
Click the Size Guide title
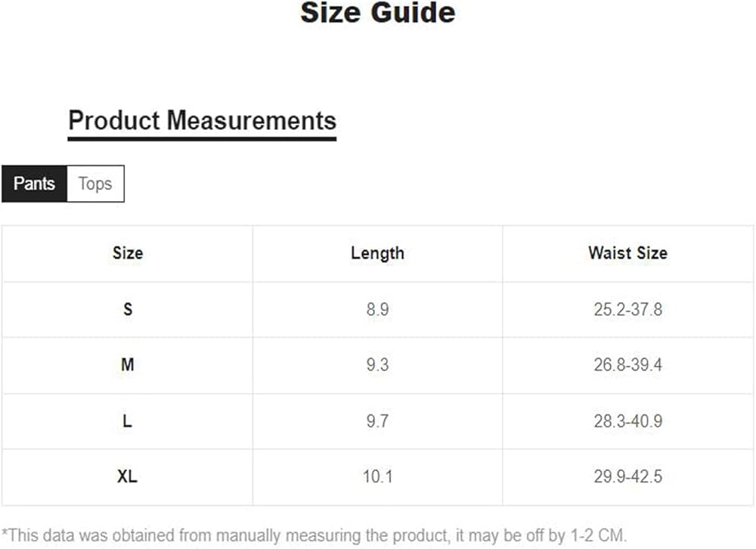(378, 13)
